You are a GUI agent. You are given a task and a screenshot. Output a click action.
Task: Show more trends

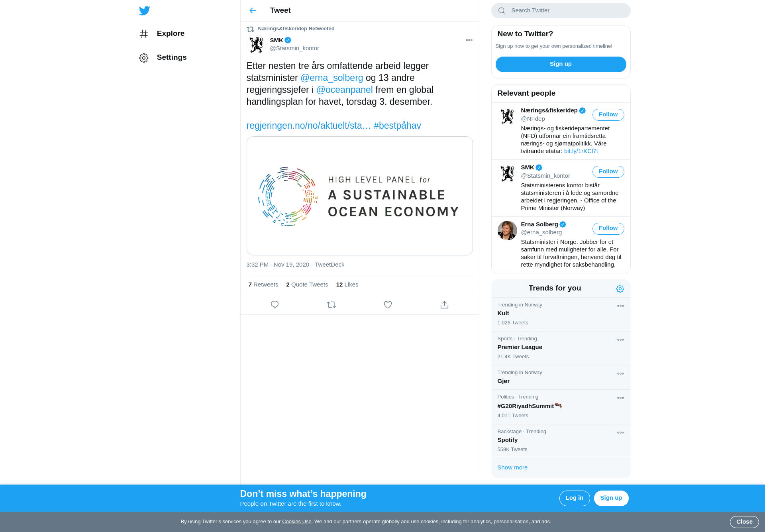tap(512, 467)
